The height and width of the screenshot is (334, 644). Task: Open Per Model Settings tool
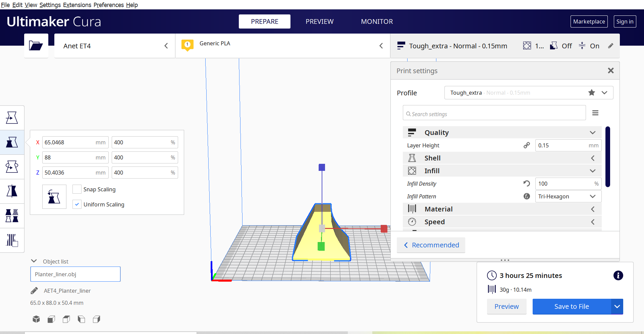12,216
